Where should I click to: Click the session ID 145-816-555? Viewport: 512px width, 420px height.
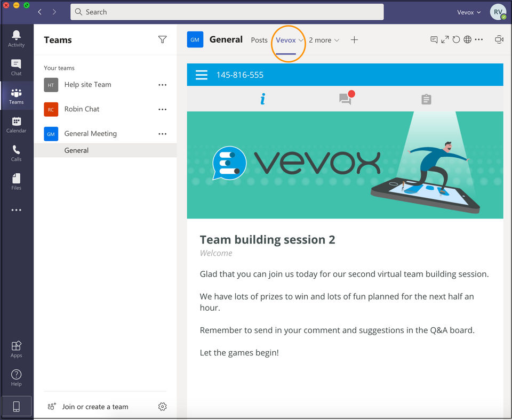coord(239,75)
